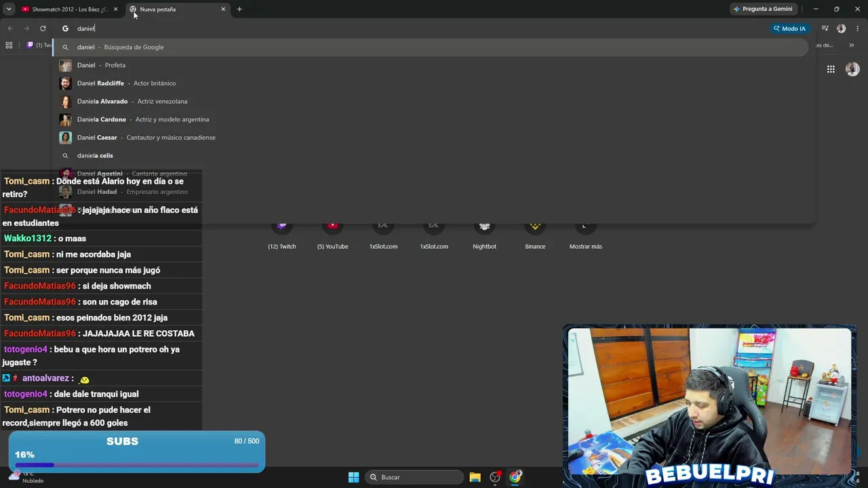The height and width of the screenshot is (488, 868).
Task: Reload the current page
Action: (43, 28)
